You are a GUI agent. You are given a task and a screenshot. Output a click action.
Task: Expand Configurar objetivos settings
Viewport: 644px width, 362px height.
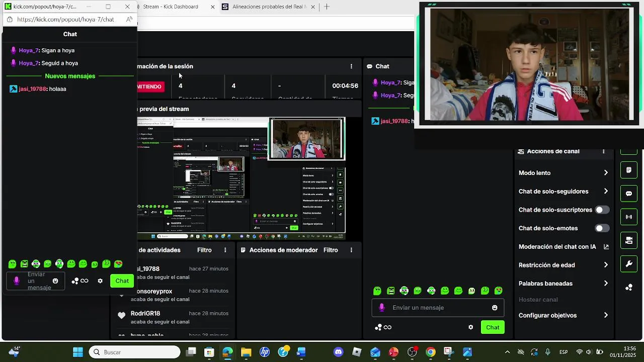point(606,315)
